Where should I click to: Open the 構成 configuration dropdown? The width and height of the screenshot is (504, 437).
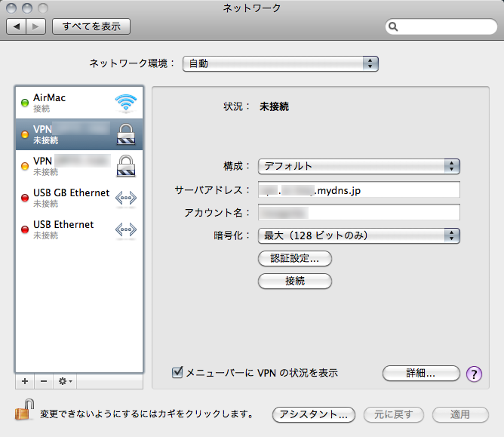(x=358, y=166)
